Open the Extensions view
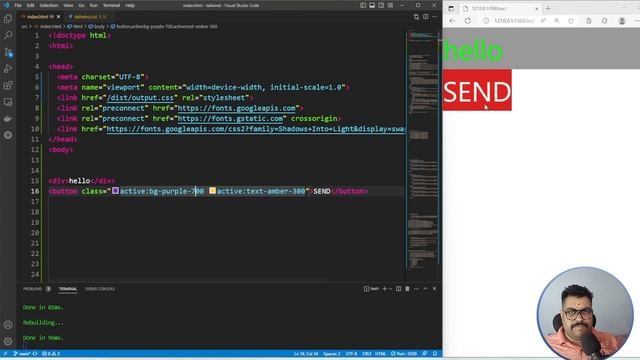The image size is (640, 360). click(8, 85)
